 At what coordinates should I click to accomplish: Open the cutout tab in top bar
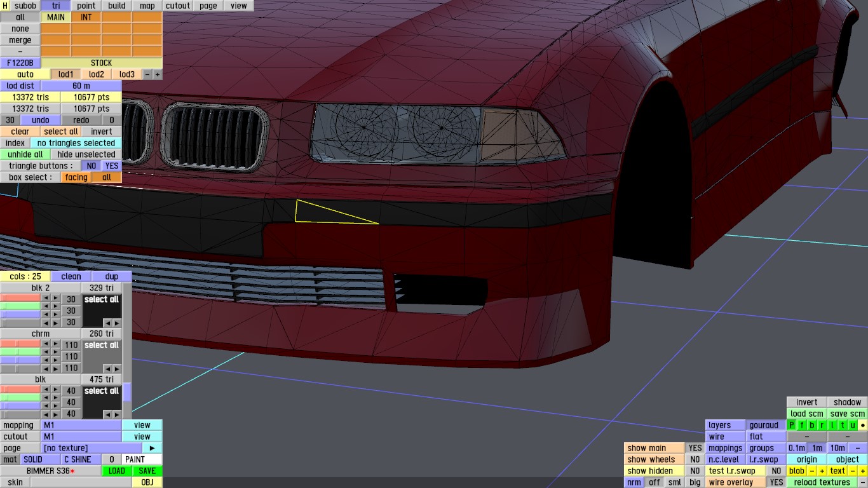[x=178, y=6]
